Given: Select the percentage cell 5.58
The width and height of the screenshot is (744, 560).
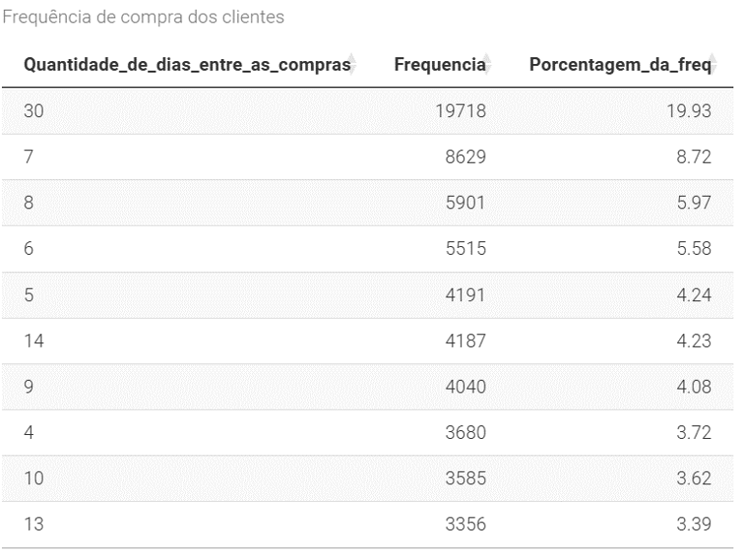Looking at the screenshot, I should tap(694, 249).
